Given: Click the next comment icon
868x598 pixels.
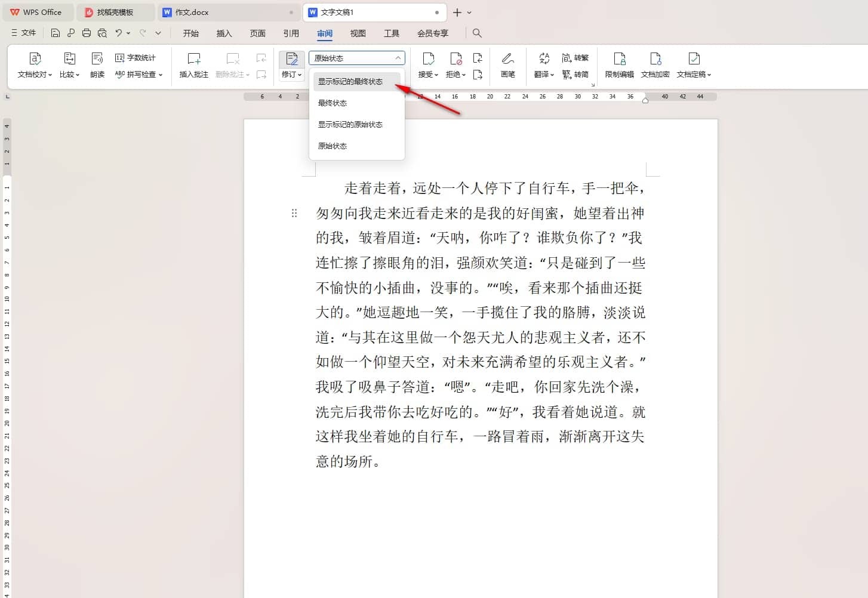Looking at the screenshot, I should click(x=261, y=75).
